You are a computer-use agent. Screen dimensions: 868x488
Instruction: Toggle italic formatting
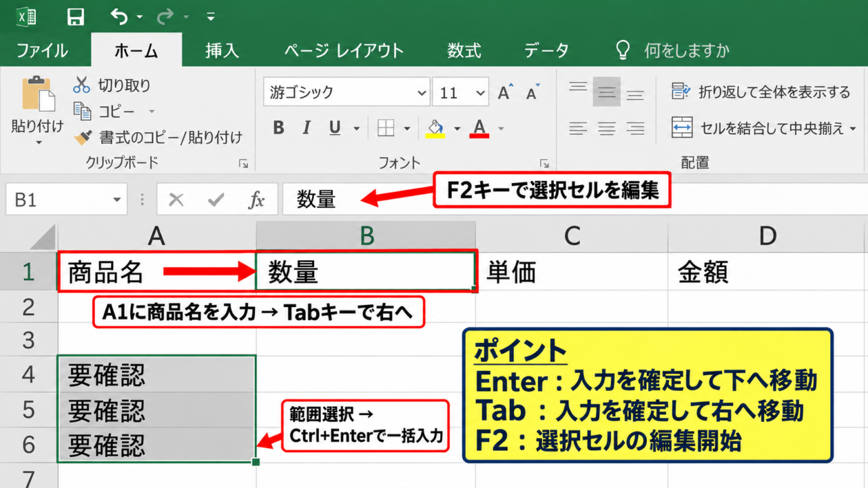click(x=306, y=127)
